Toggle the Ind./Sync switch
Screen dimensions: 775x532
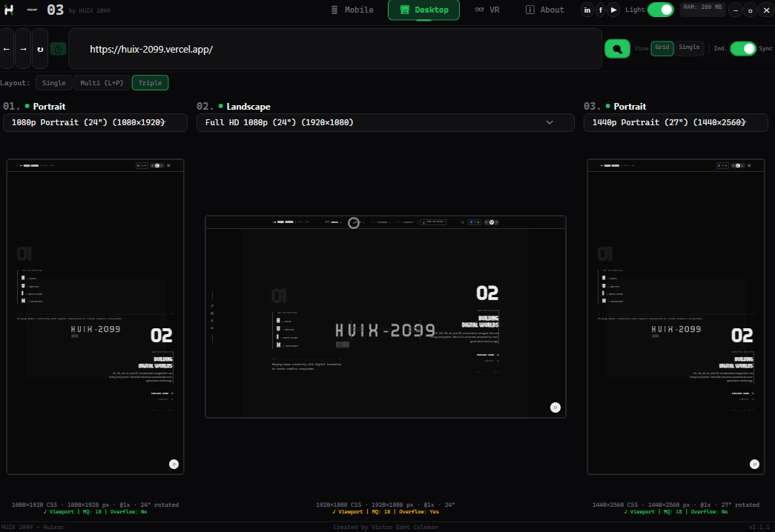coord(742,48)
